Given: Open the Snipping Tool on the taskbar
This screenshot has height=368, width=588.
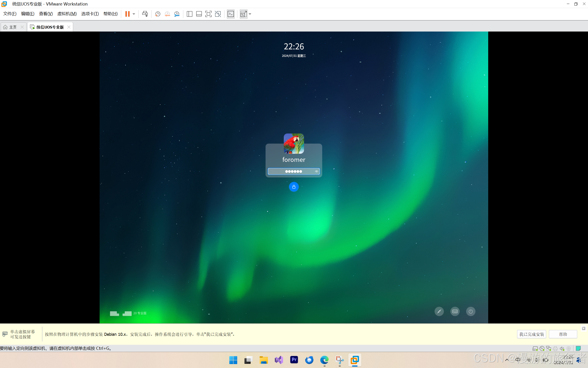Looking at the screenshot, I should (339, 360).
